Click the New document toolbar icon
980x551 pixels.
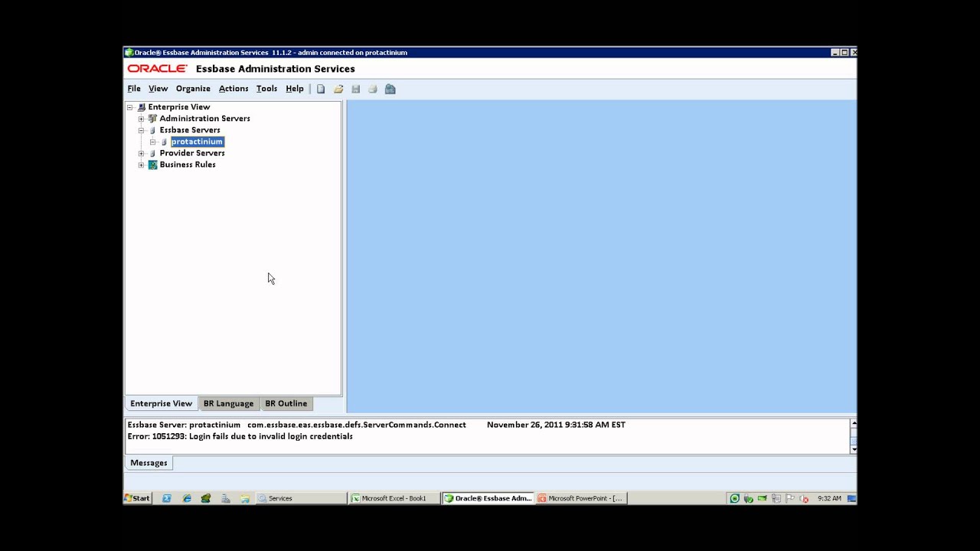tap(321, 89)
